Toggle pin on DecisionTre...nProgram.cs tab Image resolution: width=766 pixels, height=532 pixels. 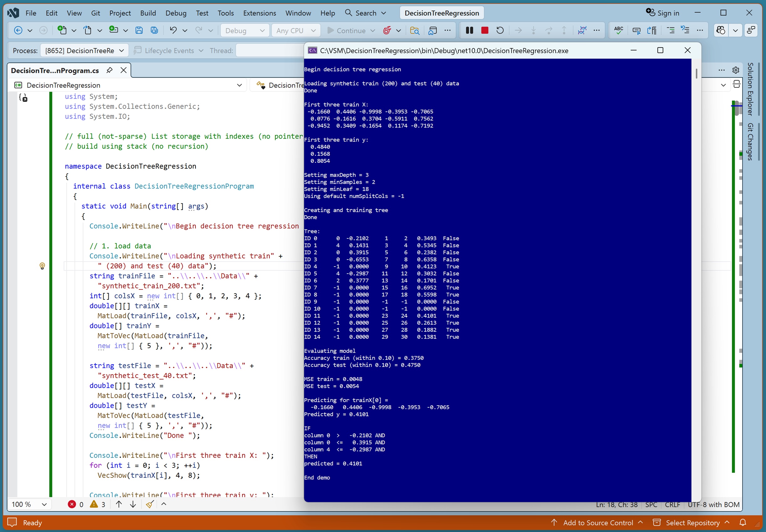point(109,70)
